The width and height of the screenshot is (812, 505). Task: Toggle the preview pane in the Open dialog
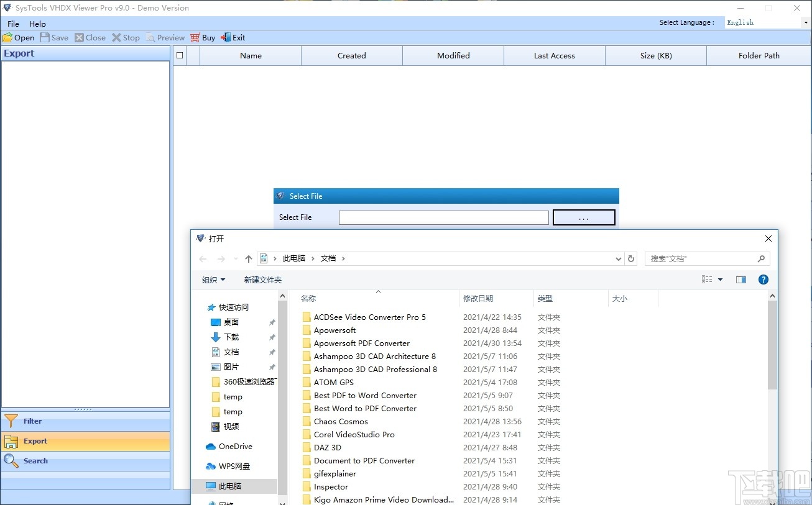coord(740,280)
